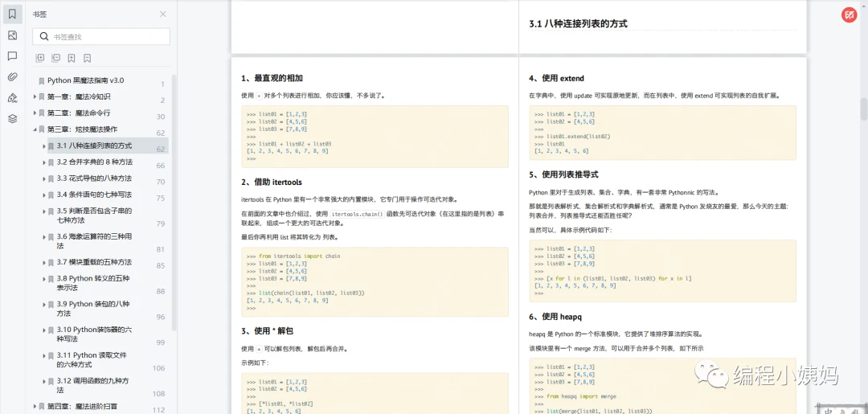The width and height of the screenshot is (868, 414).
Task: Open the layers panel icon
Action: [x=13, y=119]
